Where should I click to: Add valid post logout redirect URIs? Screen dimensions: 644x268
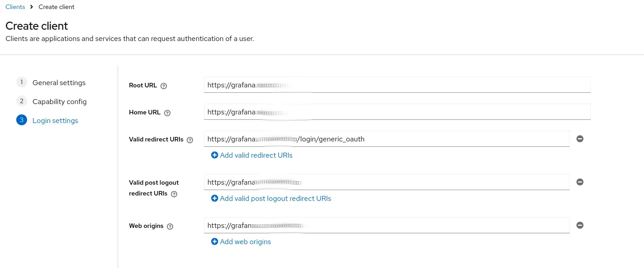[x=271, y=198]
